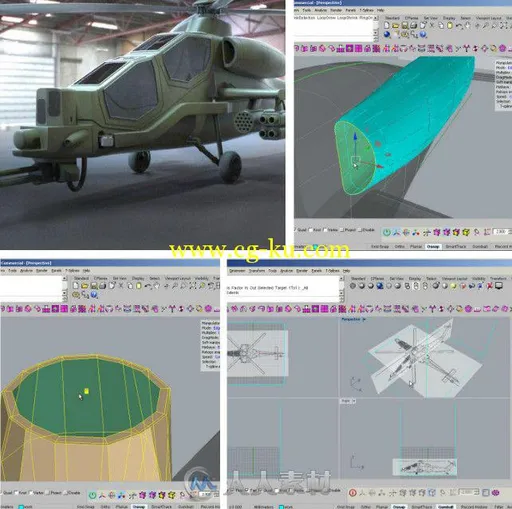Click red gumball arrow on cyan model

379,166
